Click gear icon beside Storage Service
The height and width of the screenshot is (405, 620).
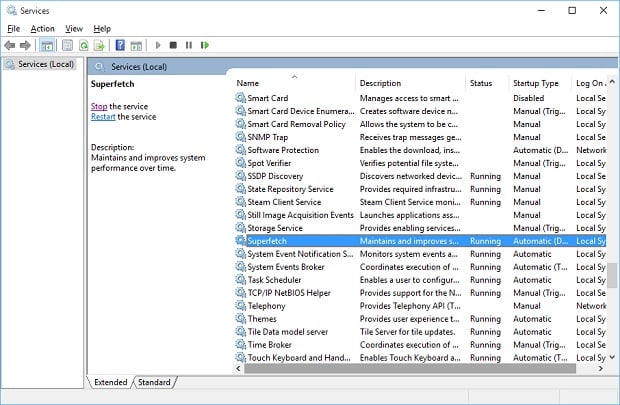tap(240, 228)
